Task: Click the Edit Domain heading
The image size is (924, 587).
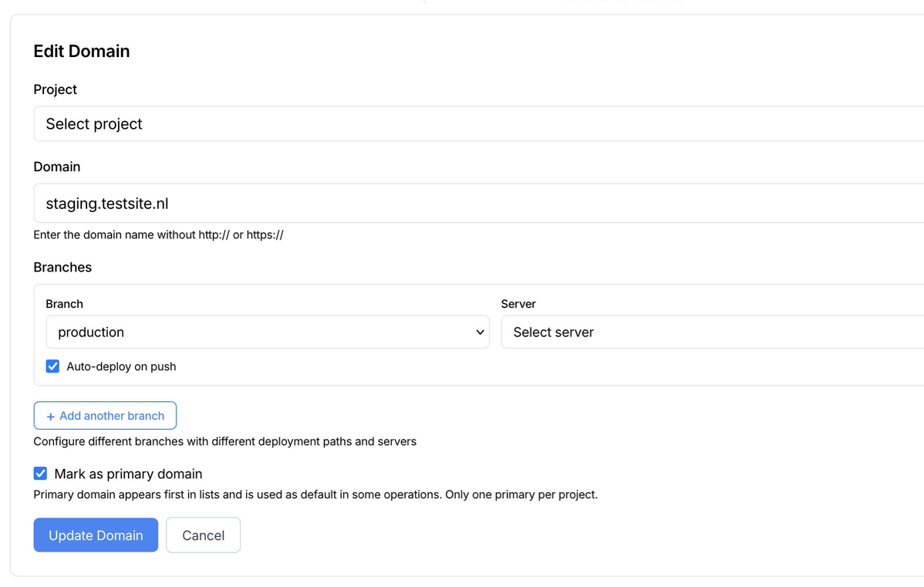Action: (x=82, y=51)
